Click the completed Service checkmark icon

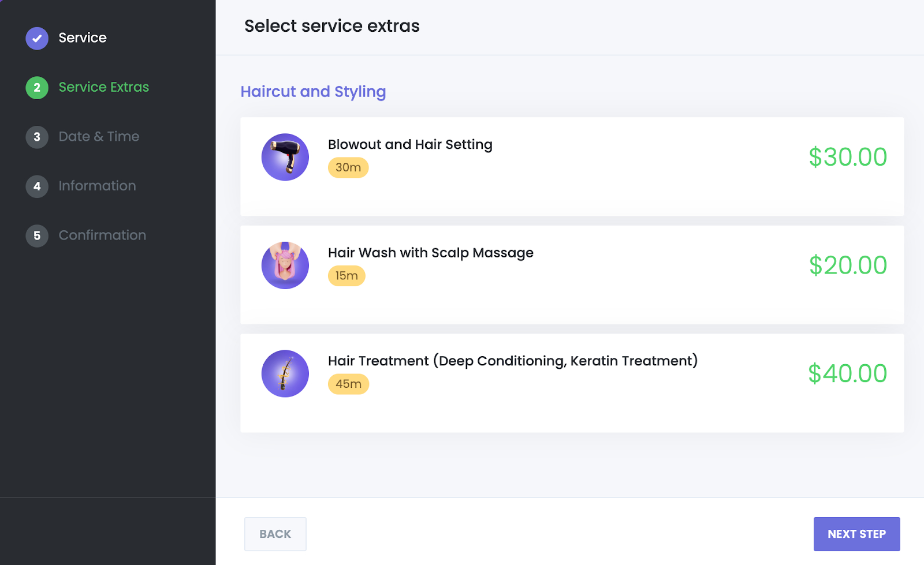click(37, 38)
